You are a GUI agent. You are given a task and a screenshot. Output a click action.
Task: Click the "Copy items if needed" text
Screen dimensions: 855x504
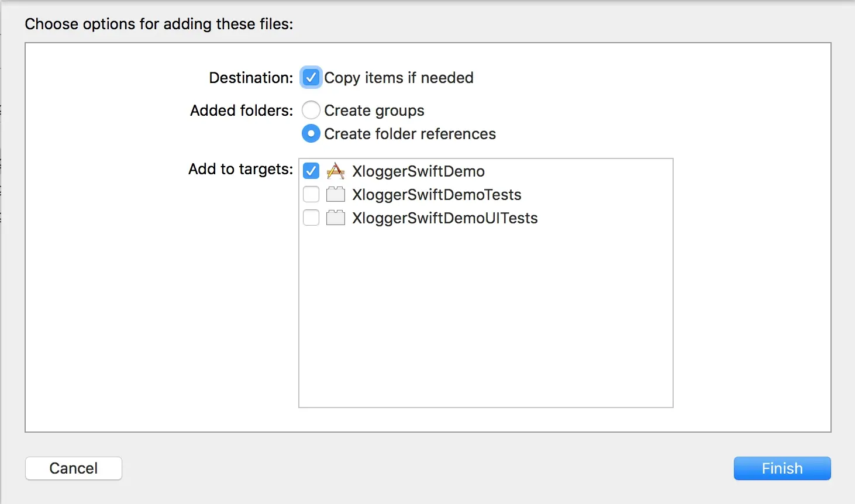(399, 78)
